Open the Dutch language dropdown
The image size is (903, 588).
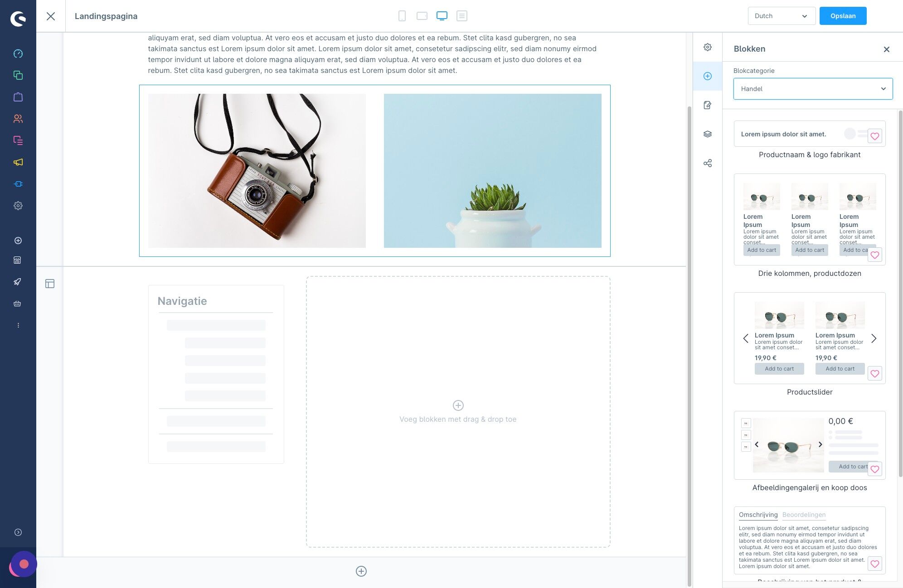click(x=782, y=16)
